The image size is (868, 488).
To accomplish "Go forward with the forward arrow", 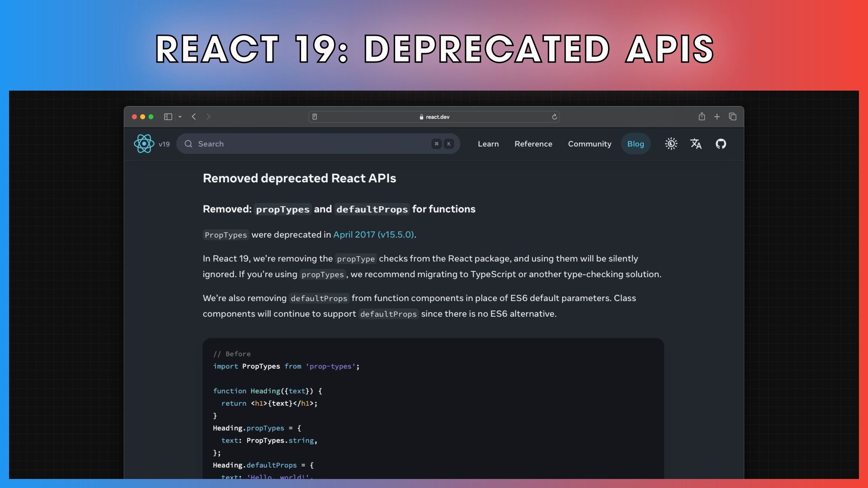I will point(208,117).
